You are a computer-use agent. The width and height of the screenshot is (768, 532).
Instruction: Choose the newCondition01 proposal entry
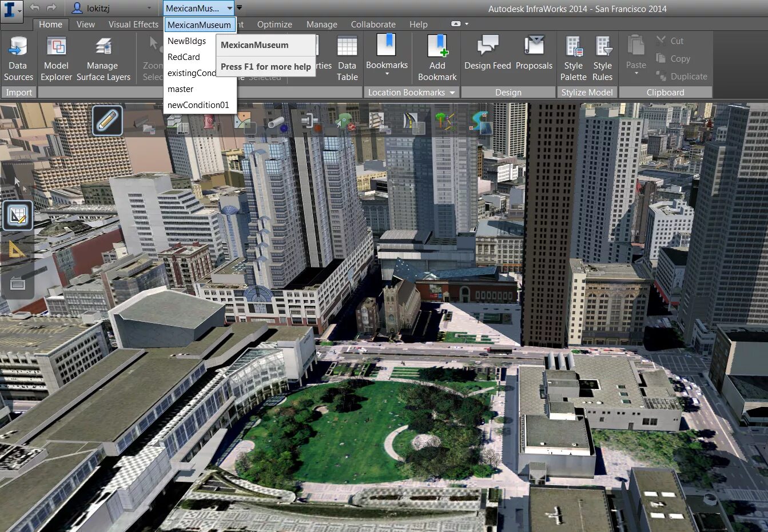(x=200, y=105)
